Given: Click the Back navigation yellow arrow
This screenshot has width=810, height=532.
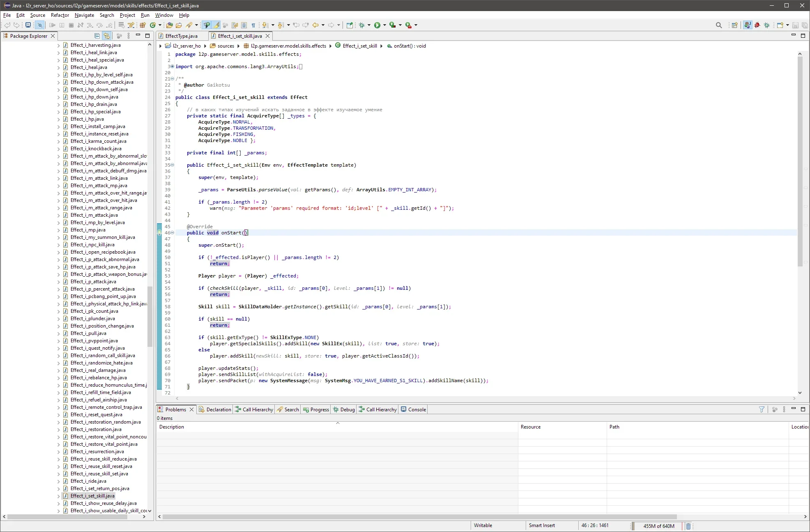Looking at the screenshot, I should click(x=315, y=25).
